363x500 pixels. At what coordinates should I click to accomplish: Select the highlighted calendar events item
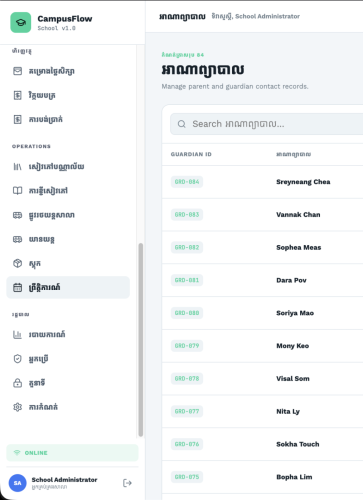click(x=68, y=287)
